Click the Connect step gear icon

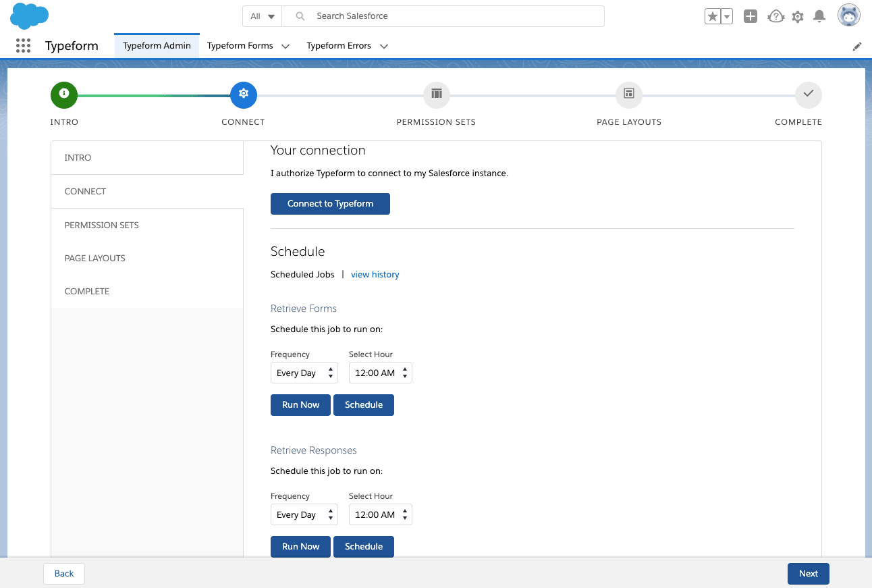pyautogui.click(x=244, y=95)
